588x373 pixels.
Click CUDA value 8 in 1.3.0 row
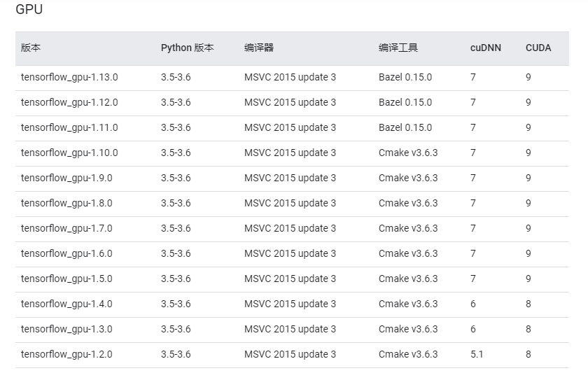[x=528, y=329]
